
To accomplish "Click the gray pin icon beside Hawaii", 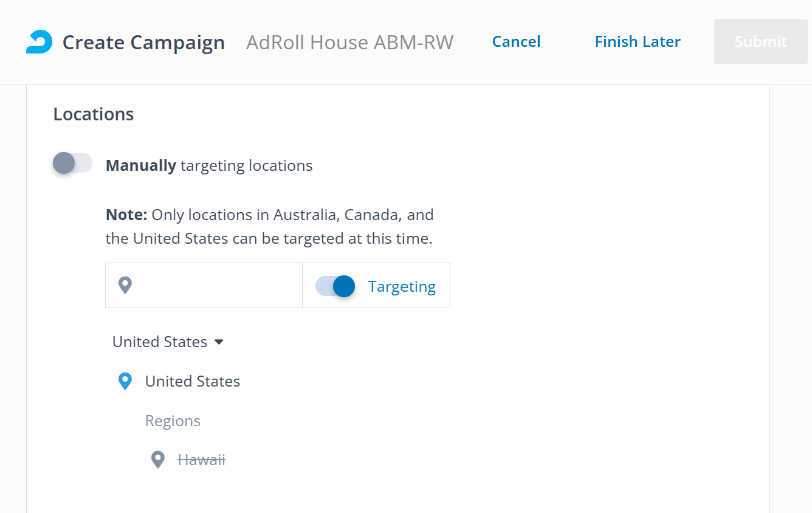I will pyautogui.click(x=158, y=460).
